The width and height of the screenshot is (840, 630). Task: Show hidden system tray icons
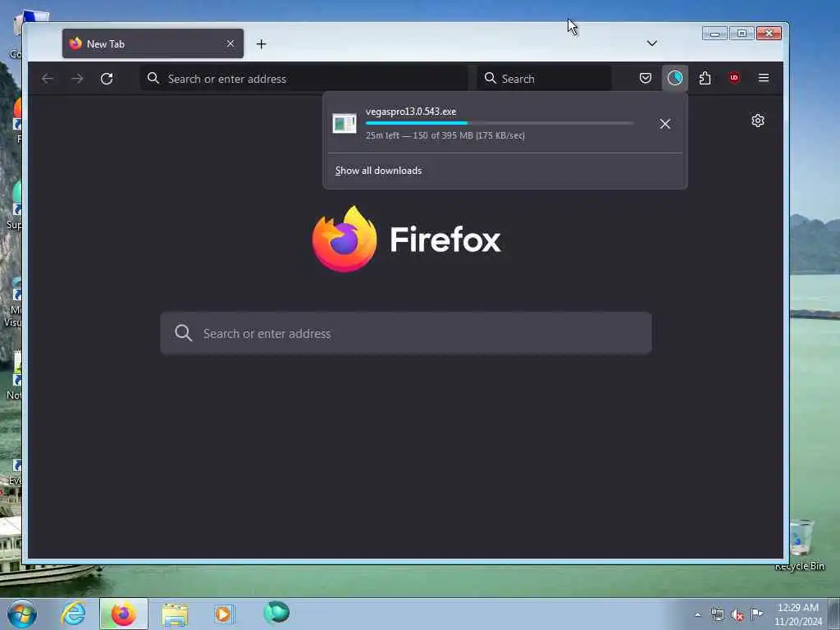click(x=697, y=614)
